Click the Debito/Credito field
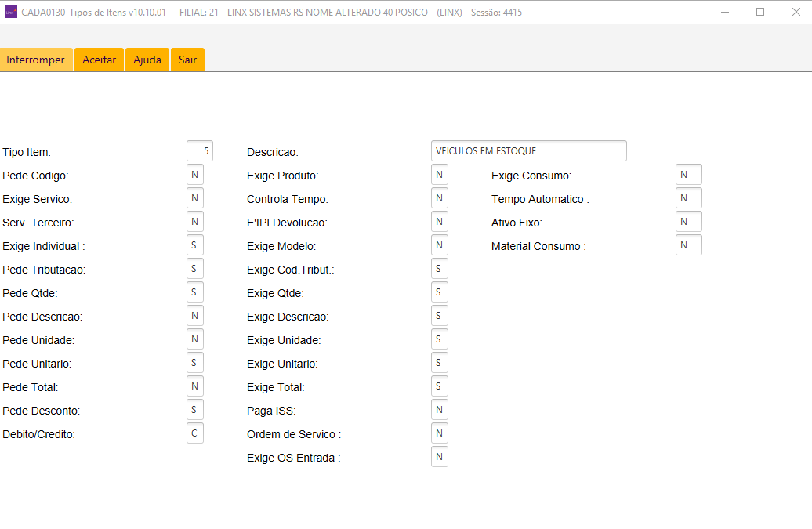 pos(195,433)
